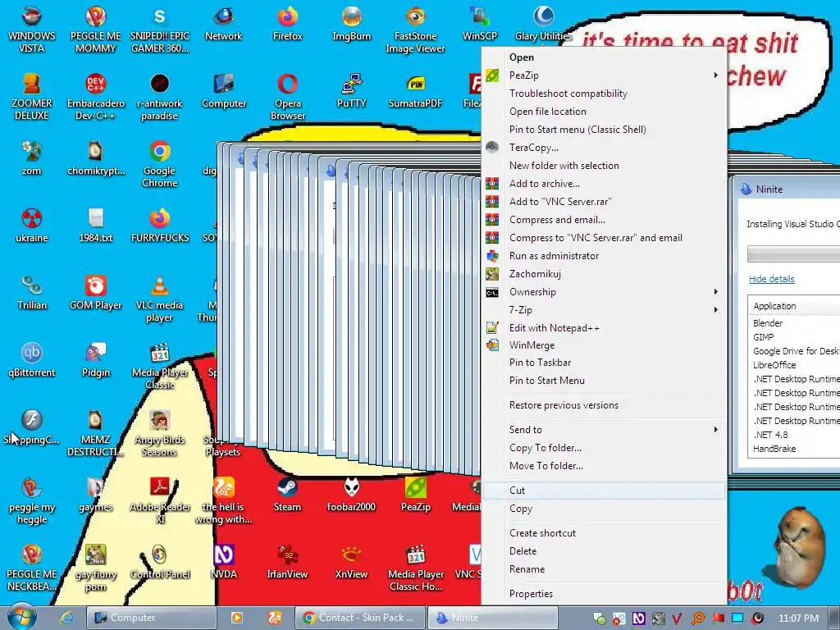Choose Delete in the context menu
Viewport: 840px width, 630px height.
tap(604, 551)
